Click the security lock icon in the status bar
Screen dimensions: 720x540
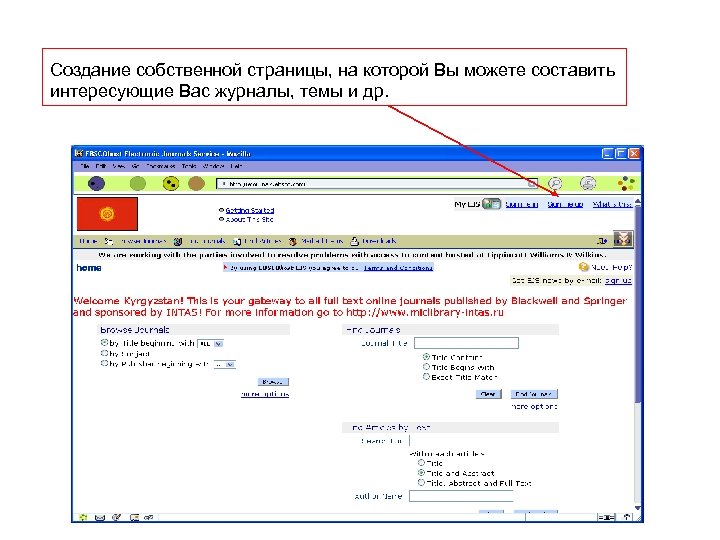coord(626,518)
